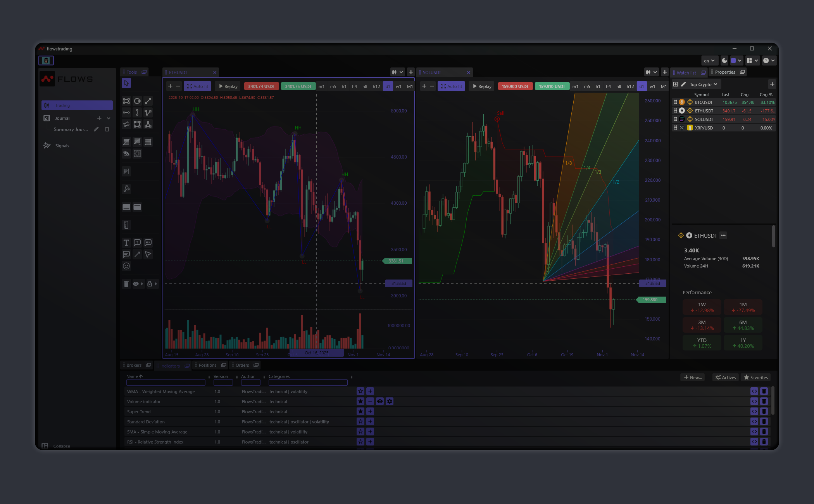This screenshot has width=814, height=504.
Task: Toggle Volume Indicator visibility eye
Action: pyautogui.click(x=380, y=402)
